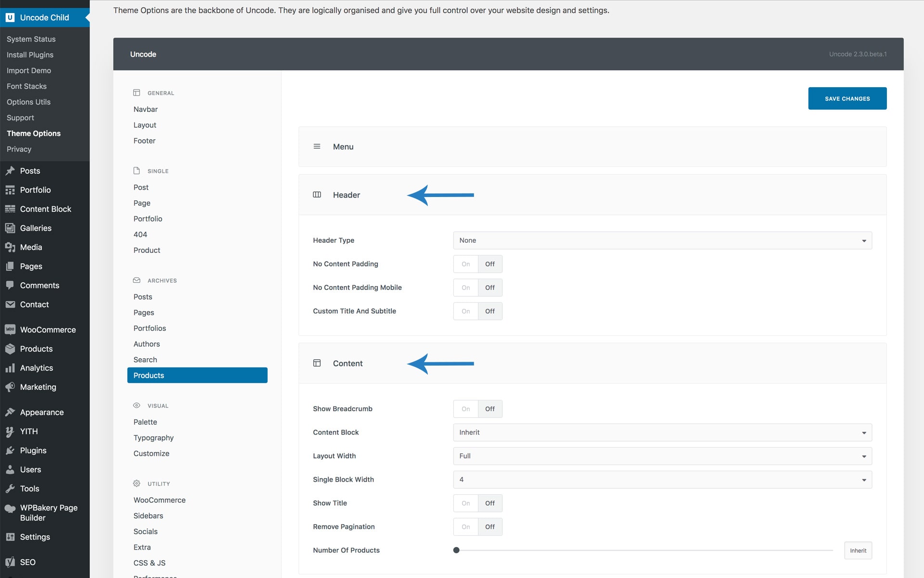Expand the Layout Width dropdown

(x=662, y=456)
